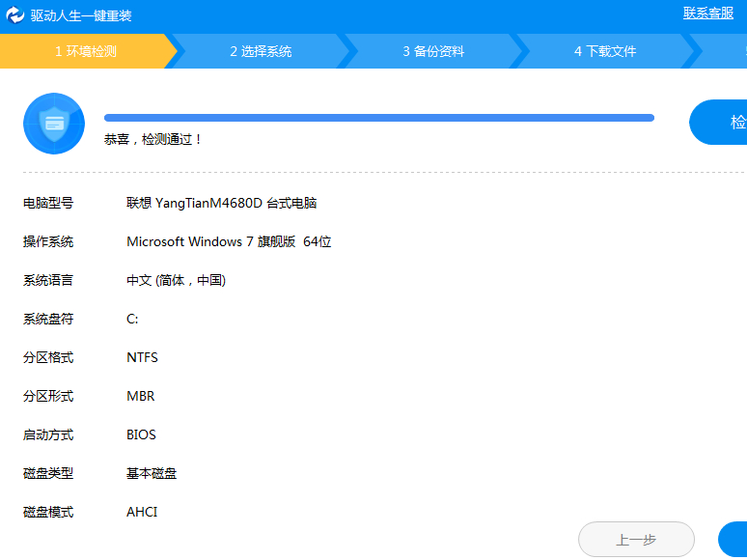
Task: Click the blue 检 detection button
Action: click(718, 122)
